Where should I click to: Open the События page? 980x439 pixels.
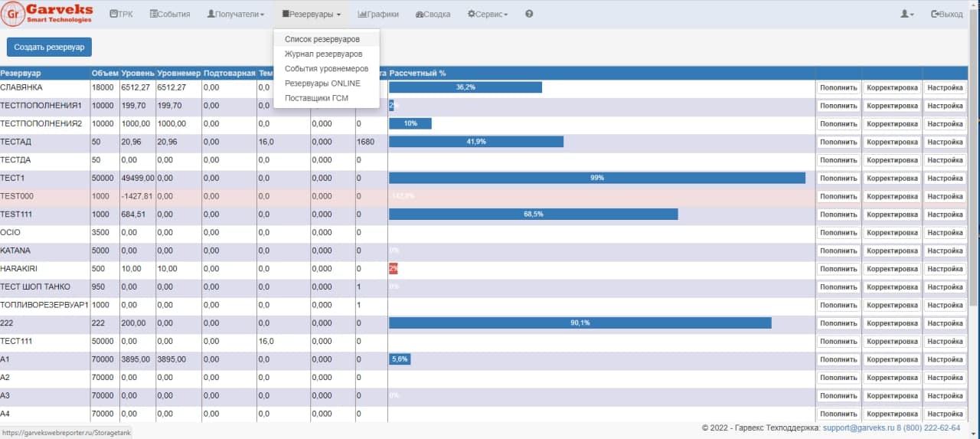170,15
